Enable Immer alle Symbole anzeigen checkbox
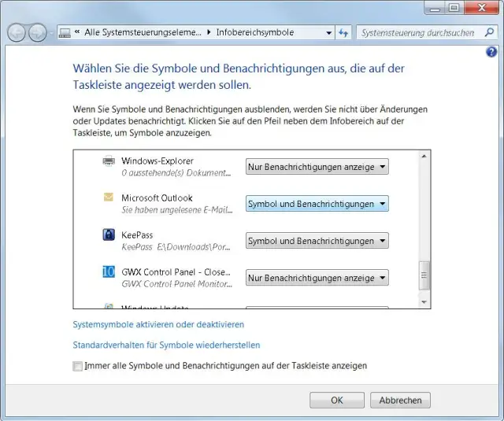This screenshot has height=421, width=504. pos(77,366)
